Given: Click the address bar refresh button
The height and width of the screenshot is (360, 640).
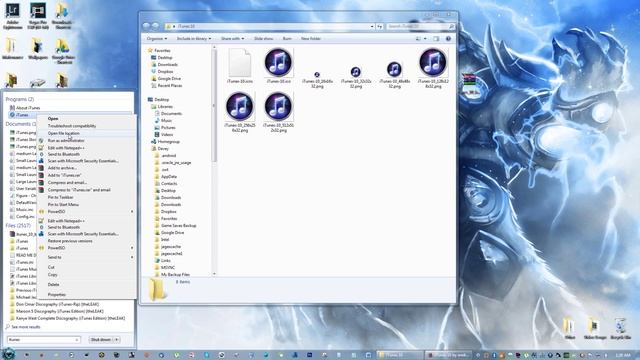Looking at the screenshot, I should pyautogui.click(x=380, y=27).
